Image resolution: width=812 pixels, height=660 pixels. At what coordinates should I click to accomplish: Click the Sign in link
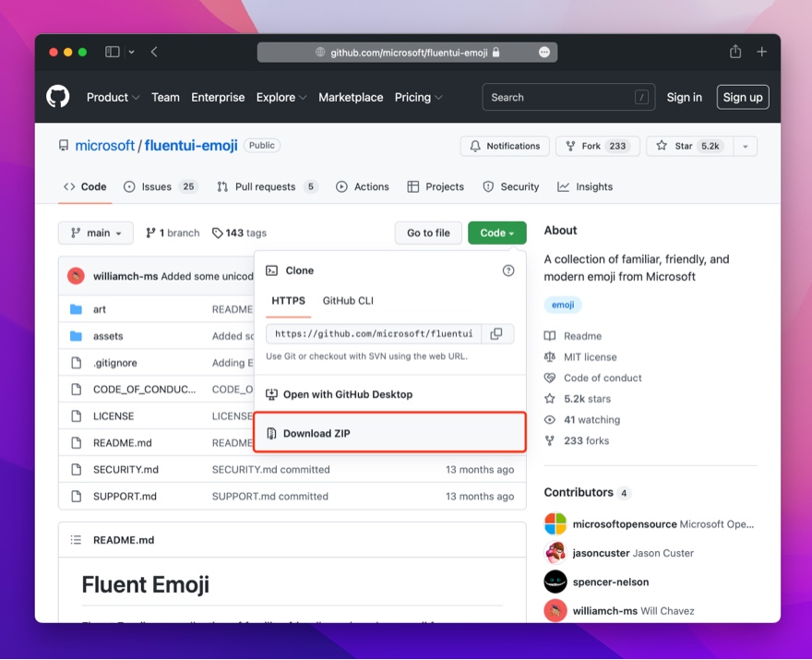684,98
